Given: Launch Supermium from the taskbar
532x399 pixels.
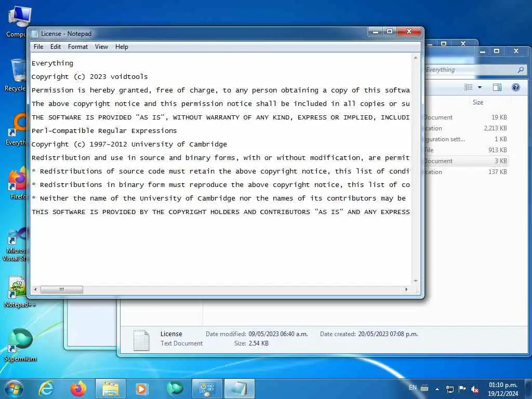Looking at the screenshot, I should 175,389.
